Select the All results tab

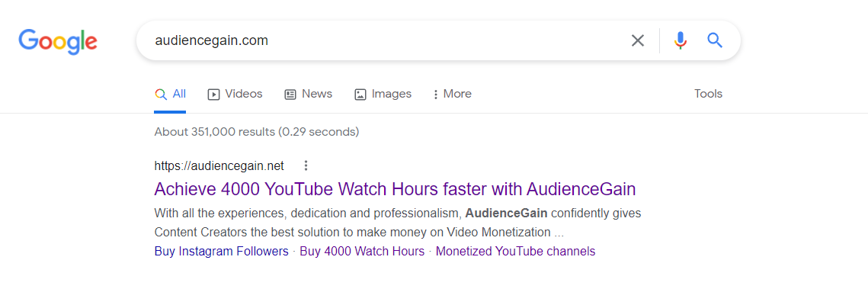(170, 94)
